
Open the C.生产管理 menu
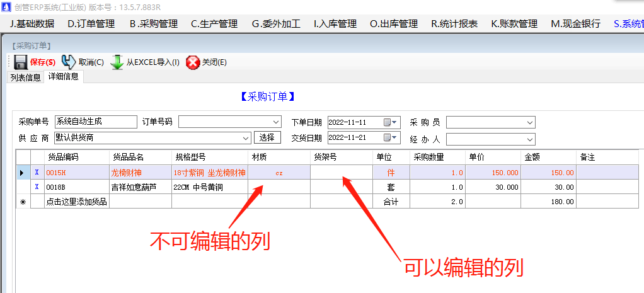[214, 24]
